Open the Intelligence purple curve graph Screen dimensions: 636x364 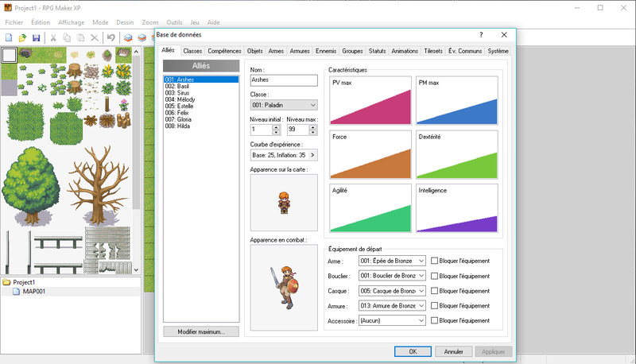(x=456, y=208)
